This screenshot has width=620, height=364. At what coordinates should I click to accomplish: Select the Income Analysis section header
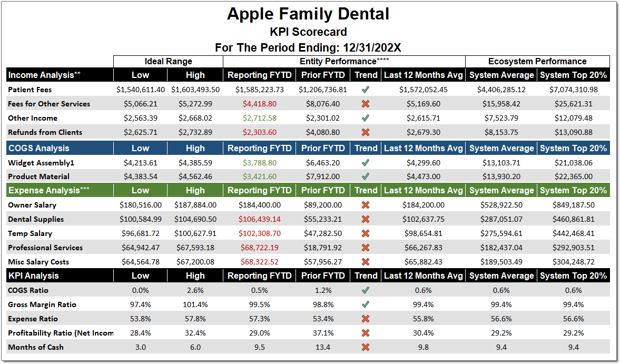(44, 75)
